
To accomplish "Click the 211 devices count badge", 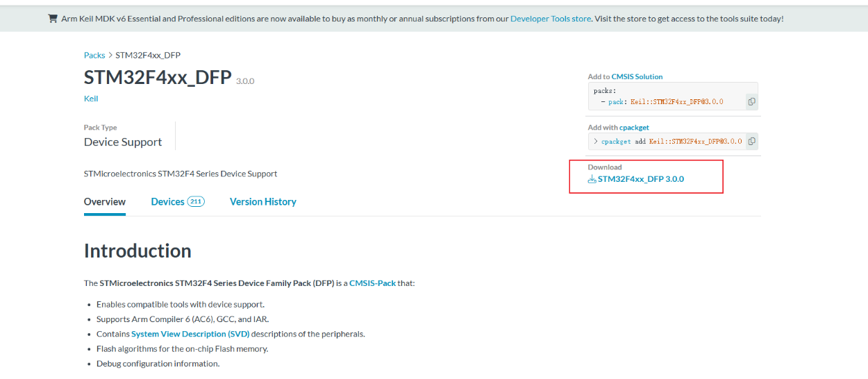I will pyautogui.click(x=196, y=202).
